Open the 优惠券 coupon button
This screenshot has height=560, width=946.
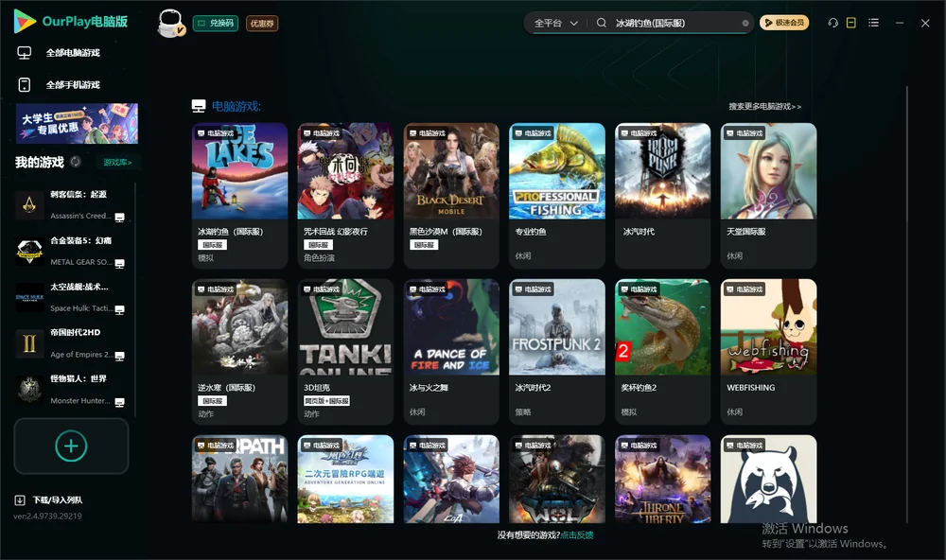tap(262, 24)
